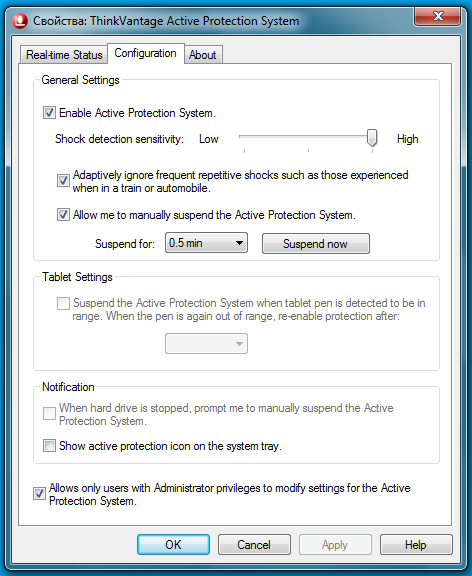
Task: Enable show active protection icon in tray
Action: tap(49, 446)
